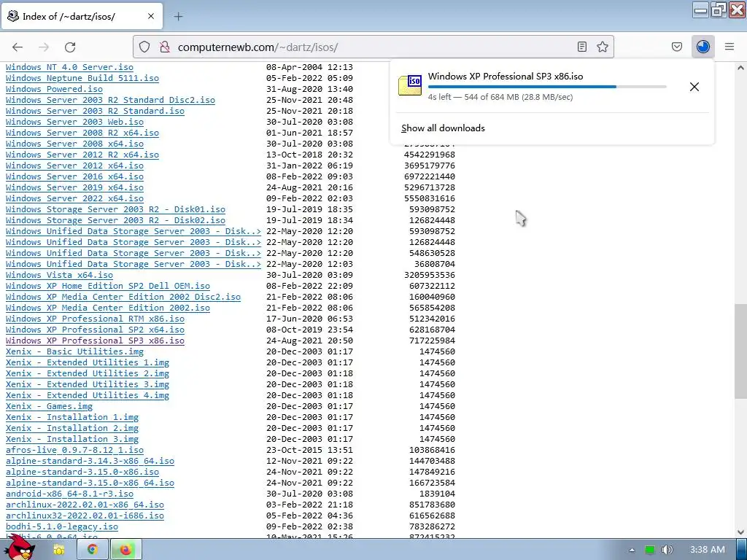The image size is (747, 560).
Task: Download Windows Server 2022 x64.iso
Action: (75, 198)
